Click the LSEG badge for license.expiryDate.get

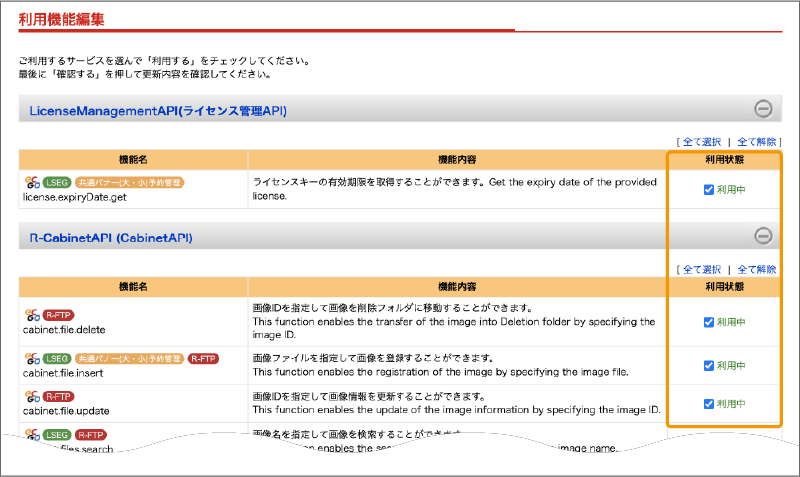[x=57, y=183]
